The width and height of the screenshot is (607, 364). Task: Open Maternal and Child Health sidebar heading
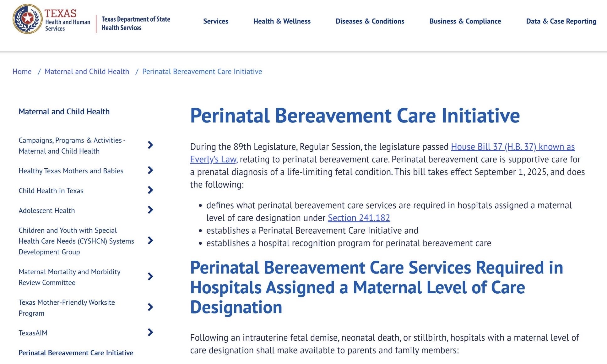pos(64,111)
